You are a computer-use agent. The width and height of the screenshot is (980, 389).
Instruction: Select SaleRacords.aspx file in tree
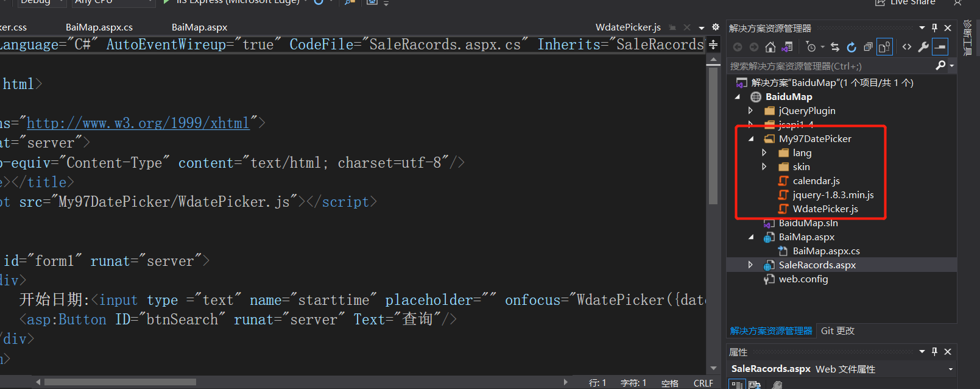[817, 265]
